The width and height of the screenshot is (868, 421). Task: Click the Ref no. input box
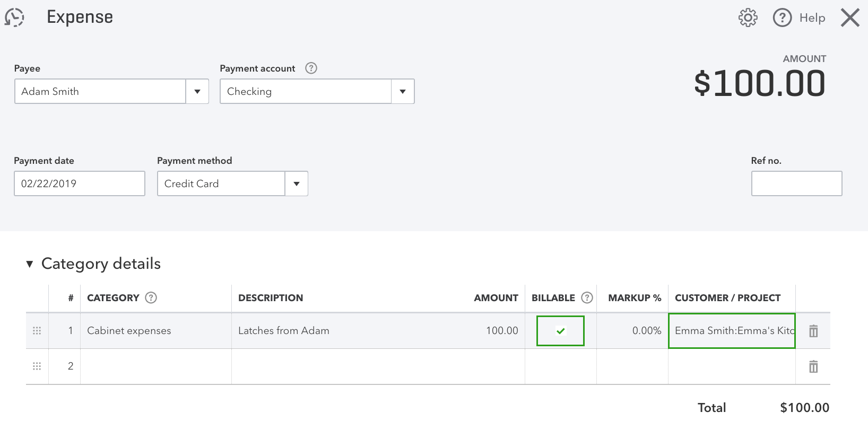(796, 183)
